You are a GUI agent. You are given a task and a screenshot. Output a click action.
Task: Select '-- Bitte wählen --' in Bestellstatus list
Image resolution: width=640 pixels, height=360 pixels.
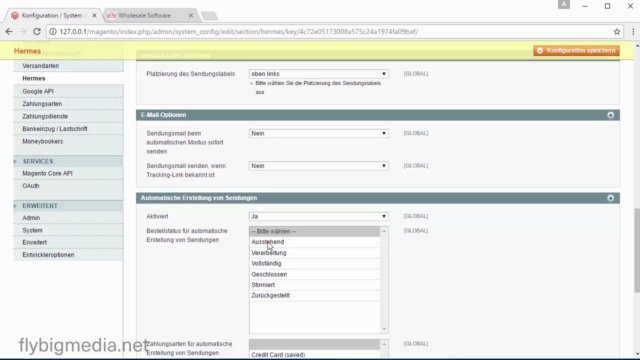[x=315, y=231]
